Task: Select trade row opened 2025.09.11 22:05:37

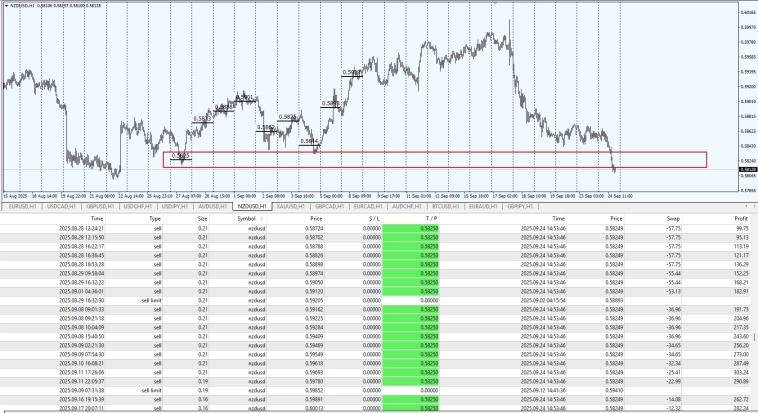Action: pyautogui.click(x=375, y=382)
